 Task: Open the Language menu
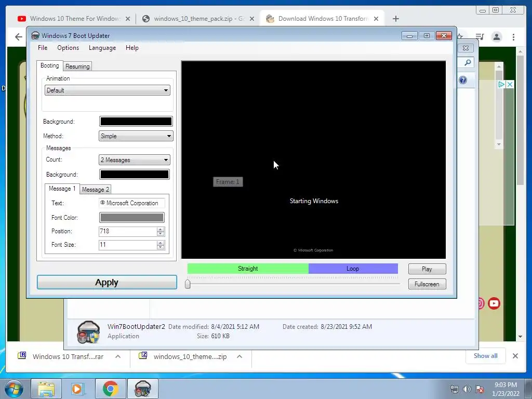102,48
